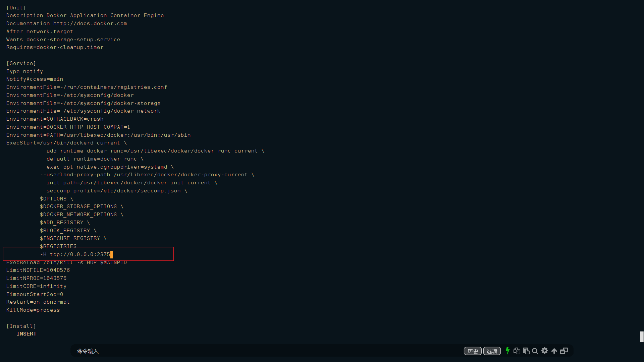Click the $BLOCK_REGISTRY line
644x362 pixels.
(x=68, y=231)
